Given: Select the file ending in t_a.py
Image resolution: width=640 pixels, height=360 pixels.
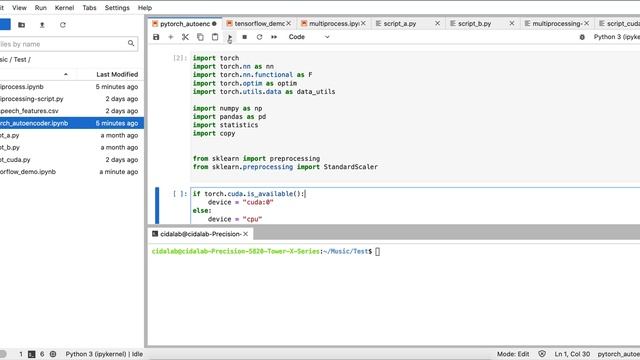Looking at the screenshot, I should (72, 135).
